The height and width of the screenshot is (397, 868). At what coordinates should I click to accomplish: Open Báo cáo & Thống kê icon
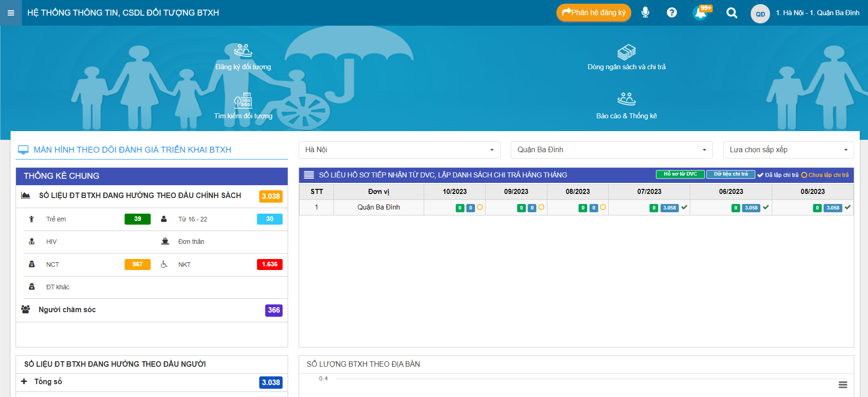tap(626, 99)
